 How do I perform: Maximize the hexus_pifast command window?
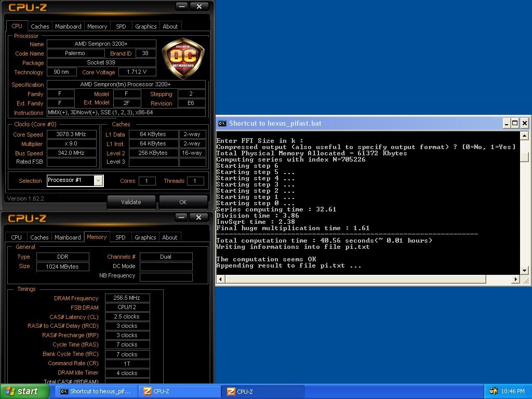515,124
